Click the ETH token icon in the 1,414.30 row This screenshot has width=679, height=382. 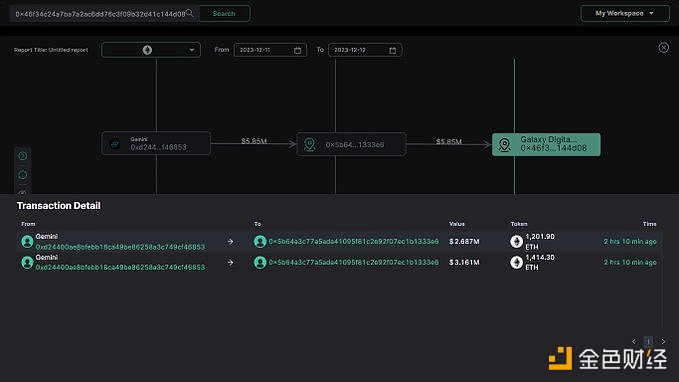click(x=516, y=262)
